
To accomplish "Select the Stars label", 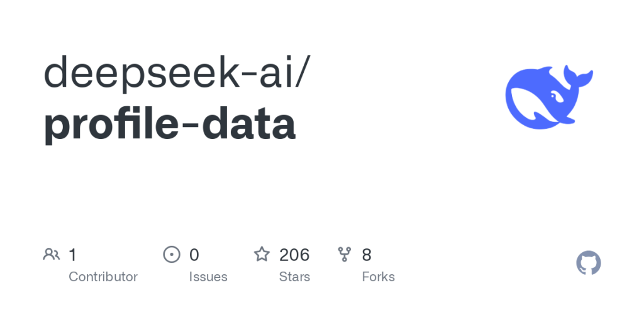I will (x=295, y=277).
